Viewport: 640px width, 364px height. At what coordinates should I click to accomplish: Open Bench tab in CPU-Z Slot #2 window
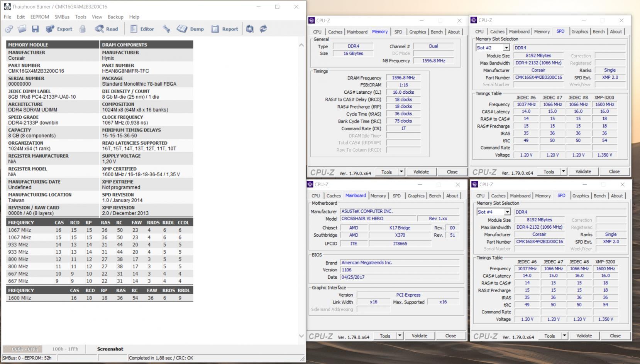(599, 32)
